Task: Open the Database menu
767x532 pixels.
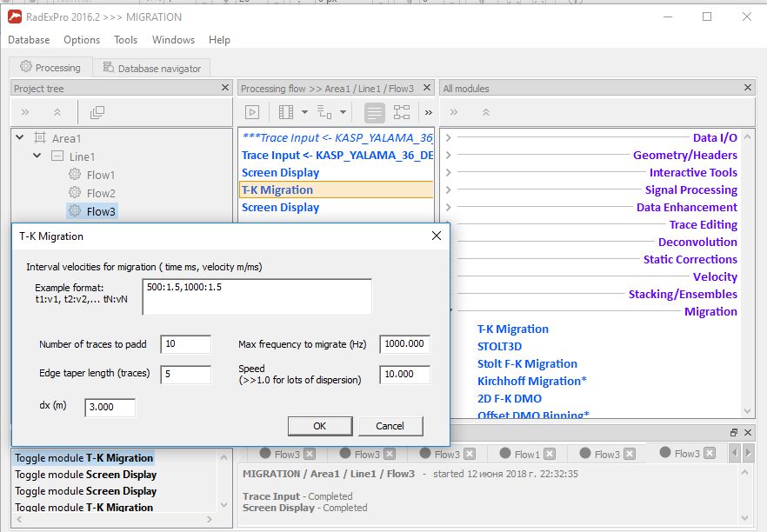Action: [x=29, y=40]
